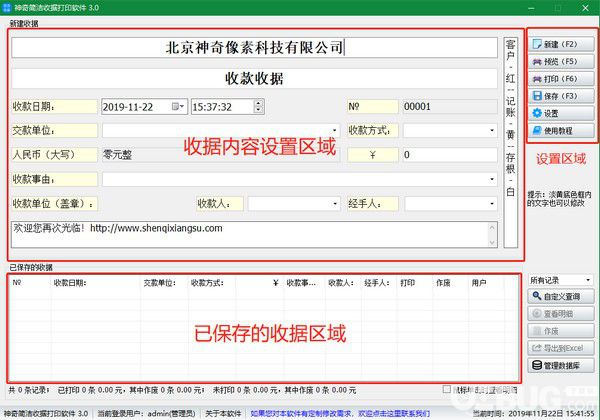Click the blue custom development contact link
This screenshot has width=600, height=420.
(340, 413)
